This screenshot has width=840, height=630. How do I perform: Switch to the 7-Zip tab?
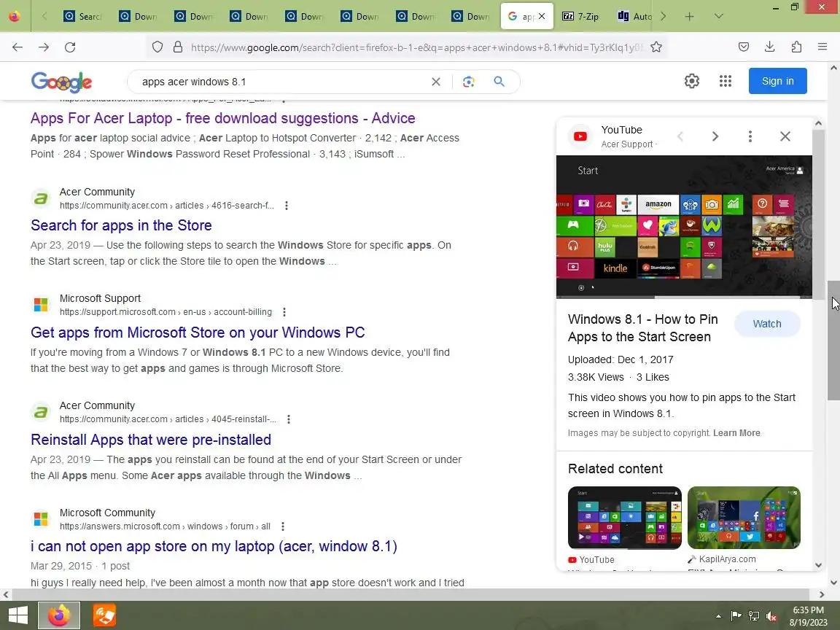[x=580, y=17]
